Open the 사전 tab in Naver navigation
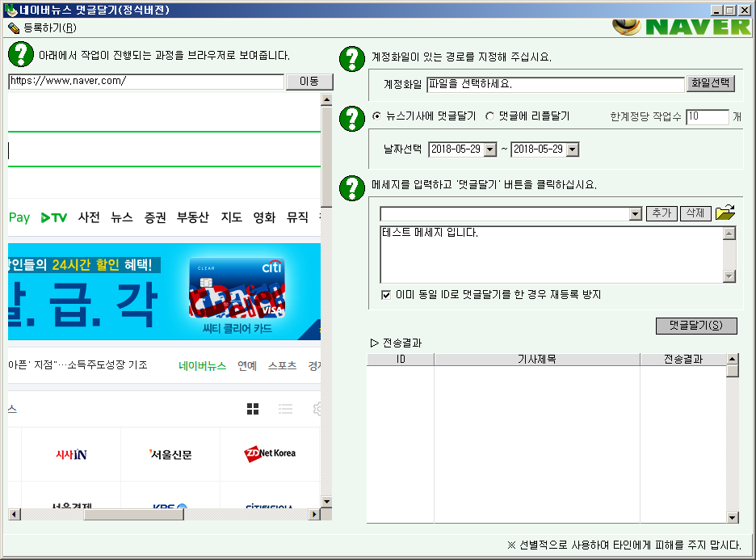 [89, 217]
